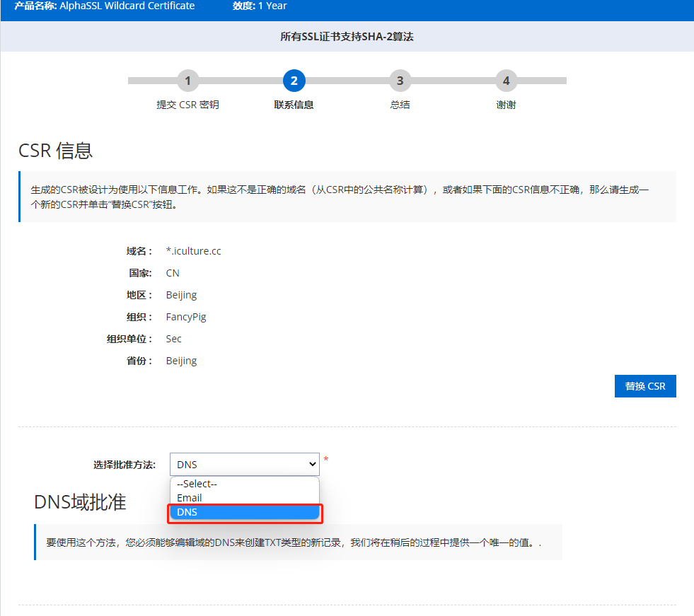Click the DNS域批准 heading
Viewport: 694px width, 616px height.
(80, 502)
